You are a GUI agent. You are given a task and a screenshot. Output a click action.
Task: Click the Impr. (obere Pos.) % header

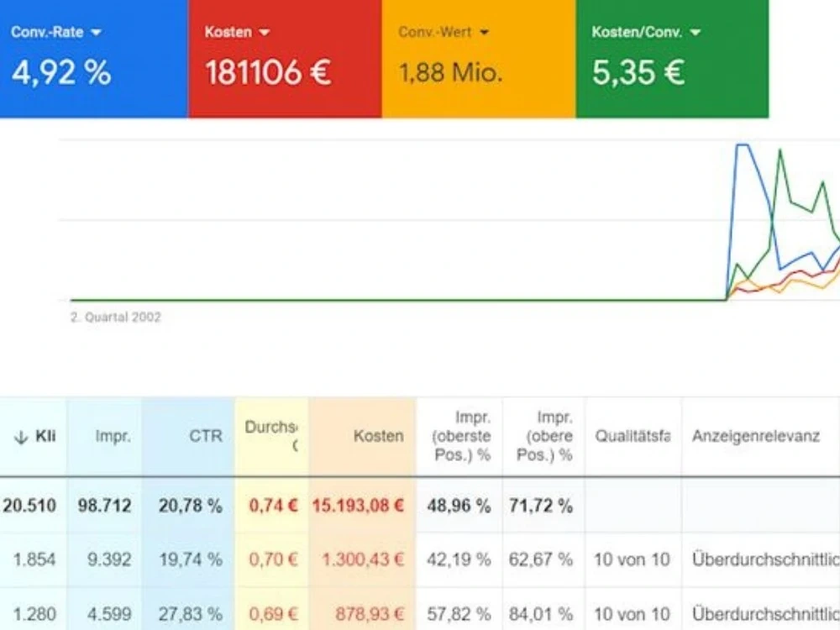pyautogui.click(x=544, y=436)
